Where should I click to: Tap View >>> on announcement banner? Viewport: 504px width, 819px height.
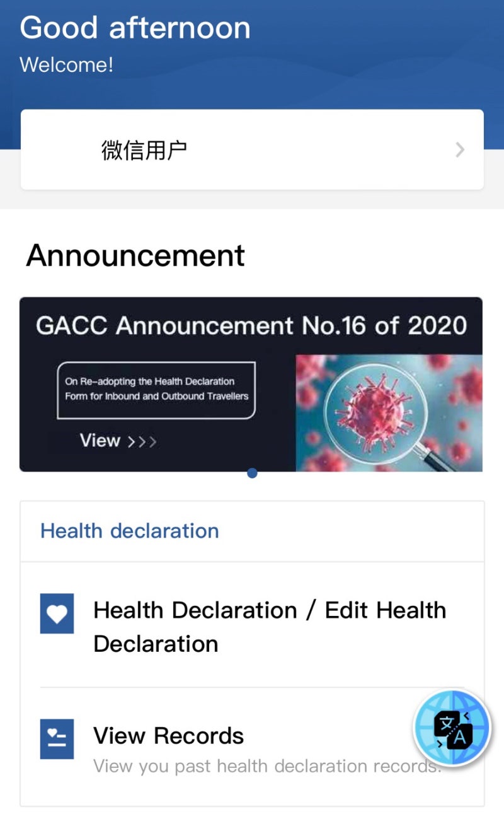tap(118, 440)
